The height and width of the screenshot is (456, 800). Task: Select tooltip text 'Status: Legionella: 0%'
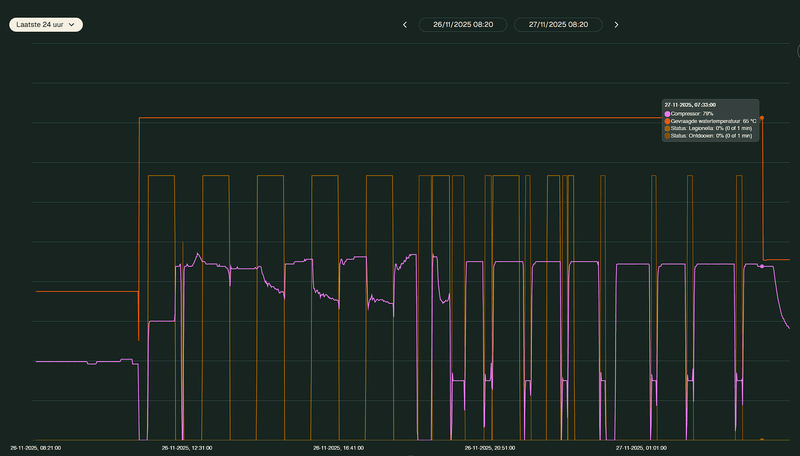pyautogui.click(x=698, y=129)
